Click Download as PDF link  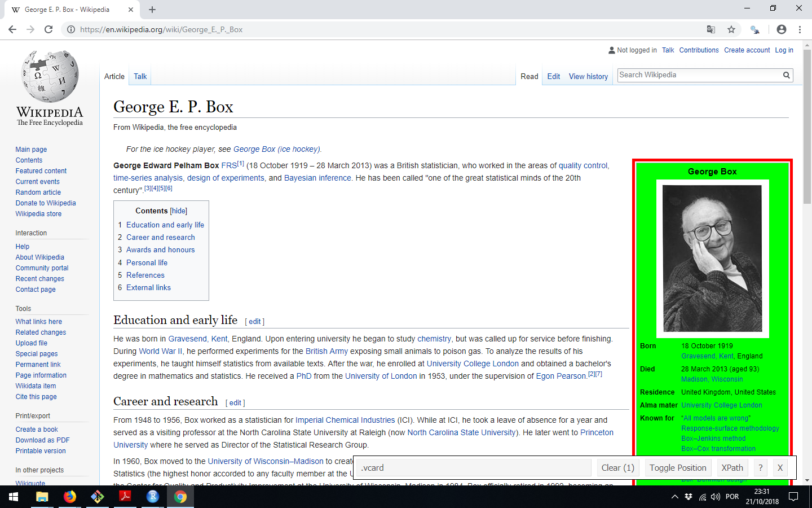[x=43, y=440]
